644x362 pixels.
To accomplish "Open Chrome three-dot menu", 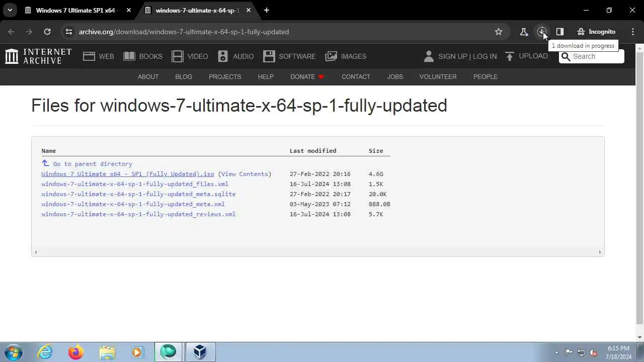I will coord(633,32).
